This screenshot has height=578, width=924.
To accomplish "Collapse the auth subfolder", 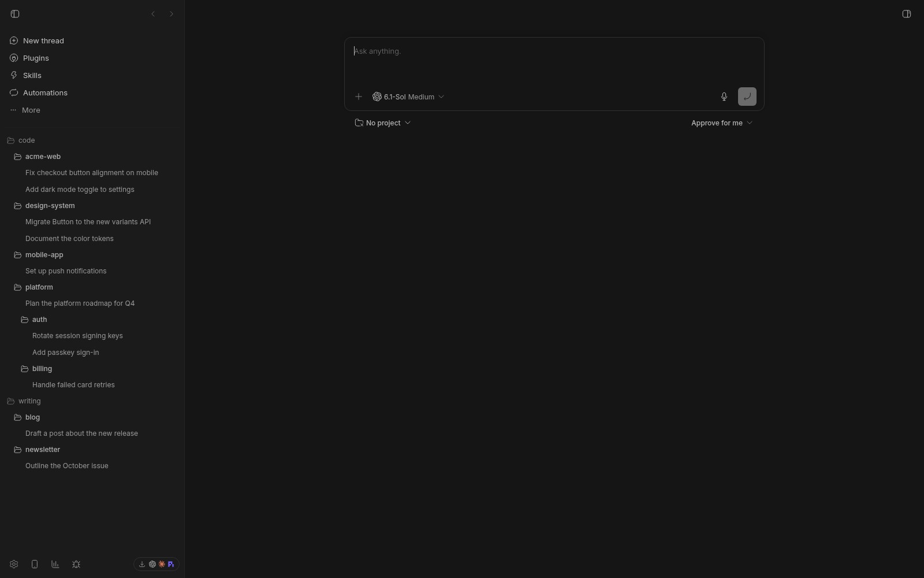I will click(x=92, y=320).
